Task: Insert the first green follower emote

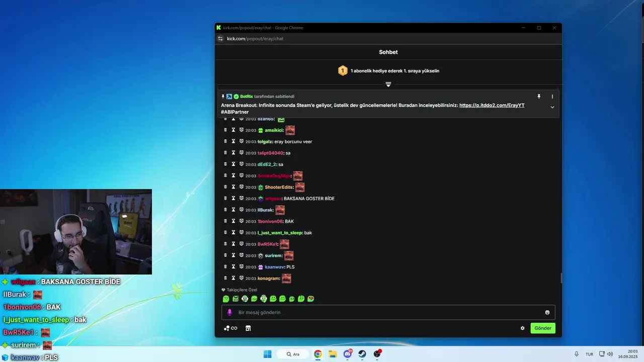Action: (x=226, y=299)
